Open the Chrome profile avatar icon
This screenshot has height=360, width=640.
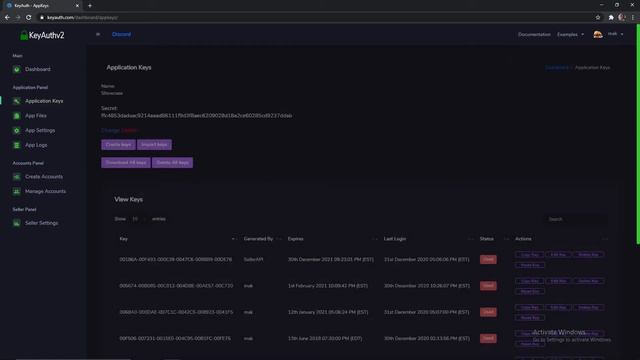(x=622, y=18)
